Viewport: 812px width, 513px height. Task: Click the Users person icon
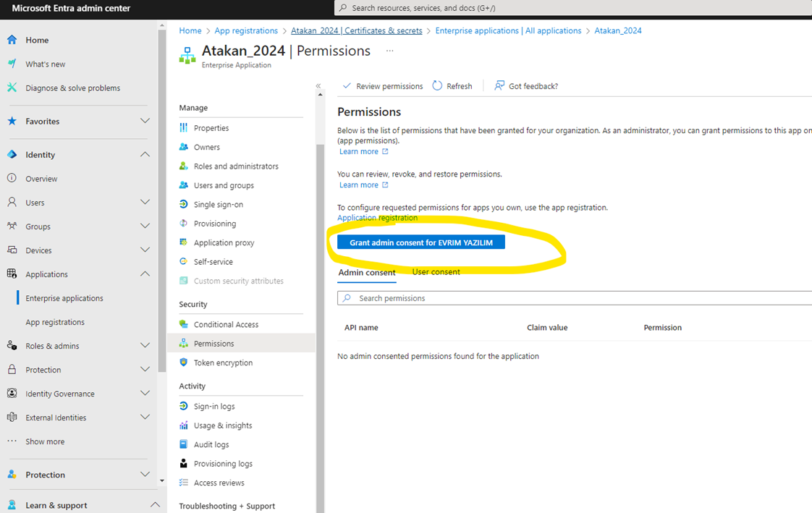12,202
